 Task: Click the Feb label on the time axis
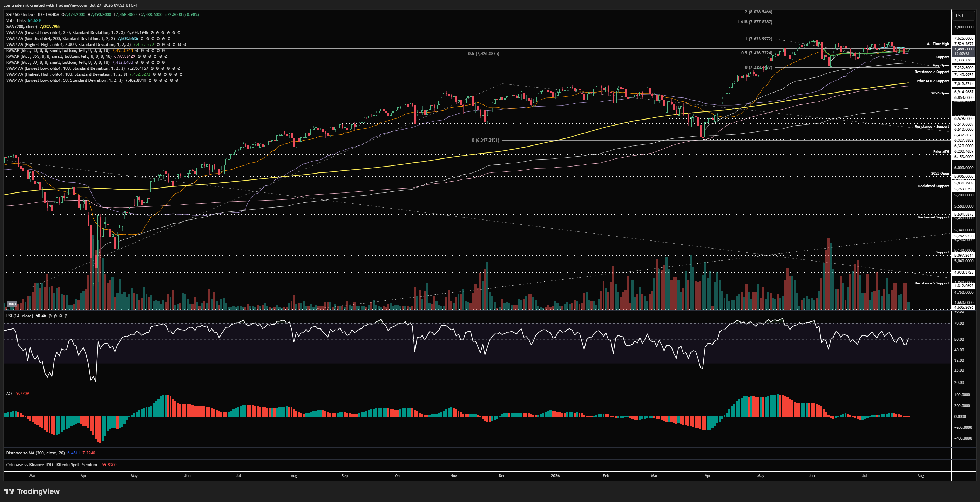coord(606,476)
